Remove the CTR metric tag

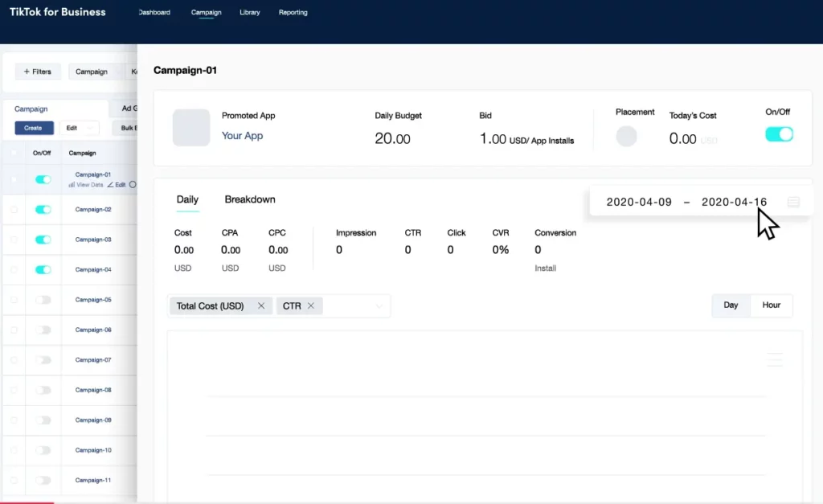point(310,306)
